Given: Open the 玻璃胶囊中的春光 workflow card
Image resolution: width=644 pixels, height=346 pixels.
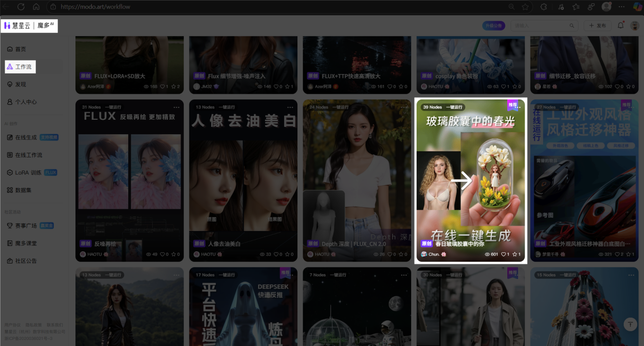Looking at the screenshot, I should click(471, 181).
